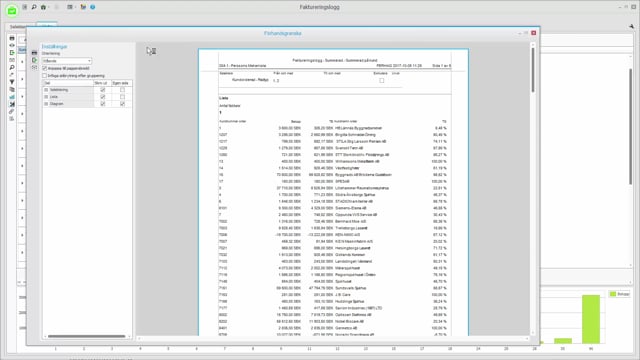Click the highlighted tools icon in the main sidebar
The height and width of the screenshot is (360, 640).
[12, 104]
